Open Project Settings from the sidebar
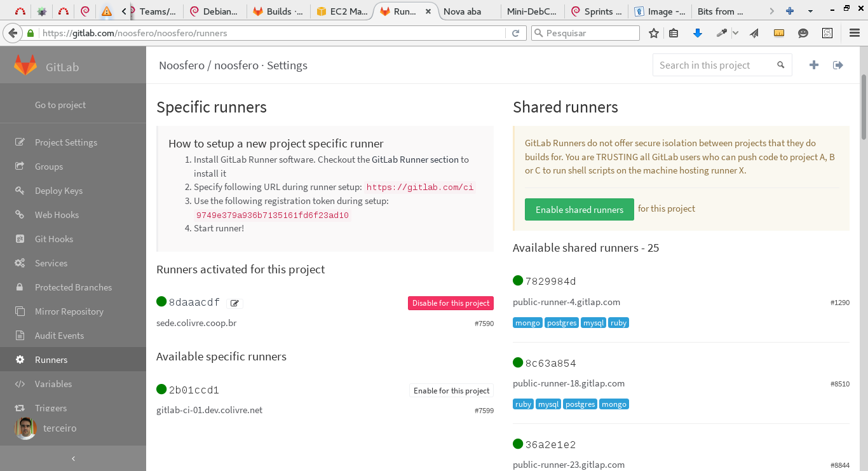 pos(66,142)
